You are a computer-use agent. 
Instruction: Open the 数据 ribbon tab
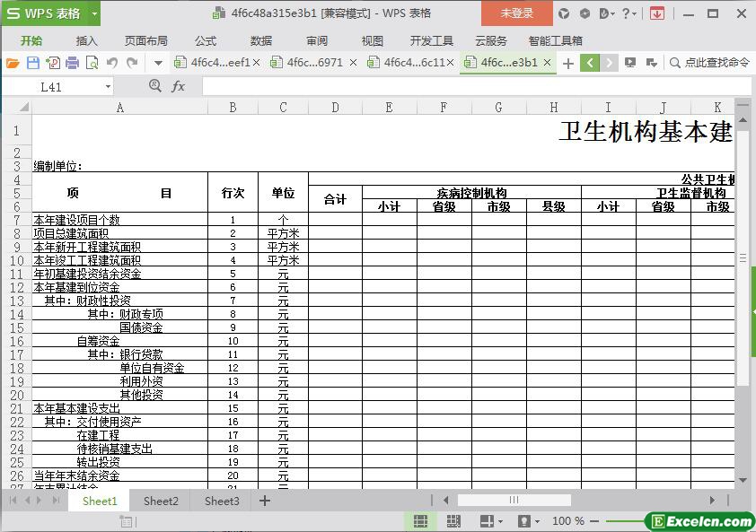261,41
